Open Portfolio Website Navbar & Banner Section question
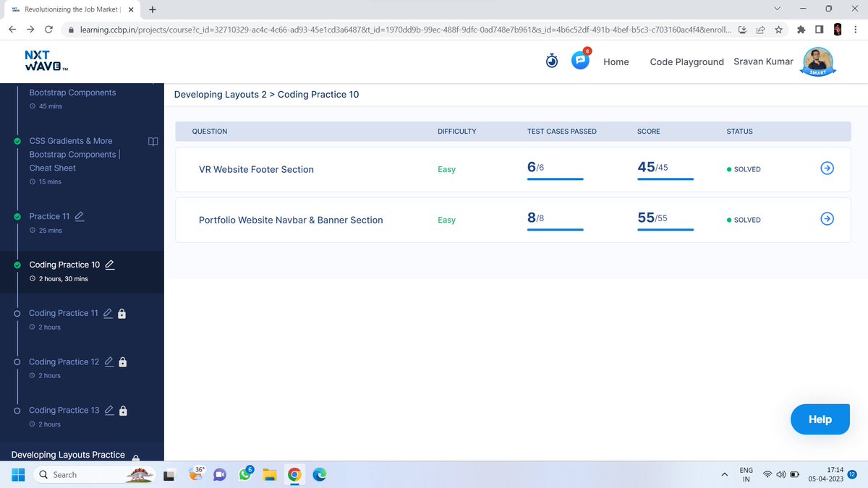868x488 pixels. click(x=291, y=220)
